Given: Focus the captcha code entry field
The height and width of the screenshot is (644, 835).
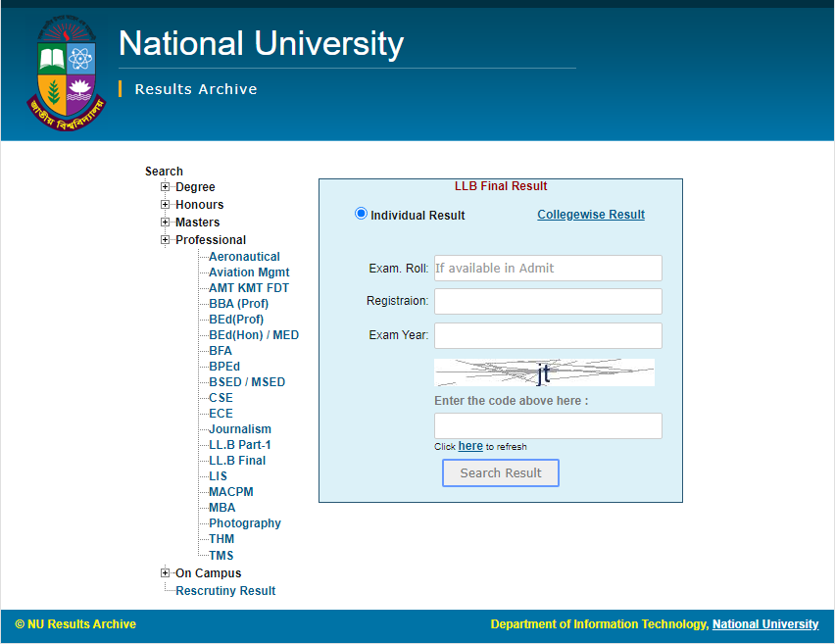Looking at the screenshot, I should [548, 425].
